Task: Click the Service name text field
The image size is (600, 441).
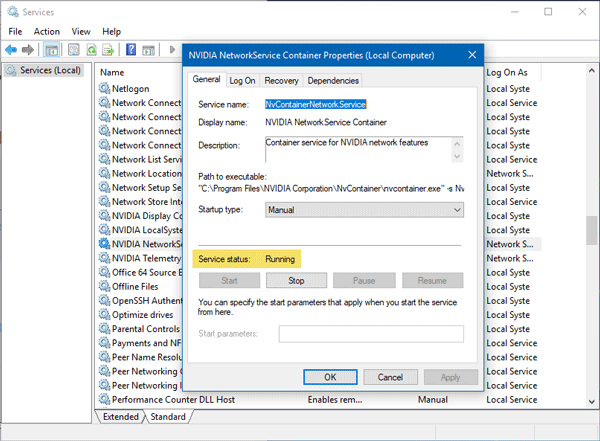Action: click(x=363, y=103)
